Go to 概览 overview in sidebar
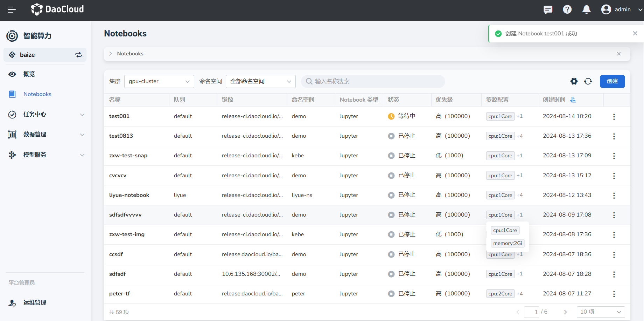Image resolution: width=644 pixels, height=321 pixels. (29, 74)
